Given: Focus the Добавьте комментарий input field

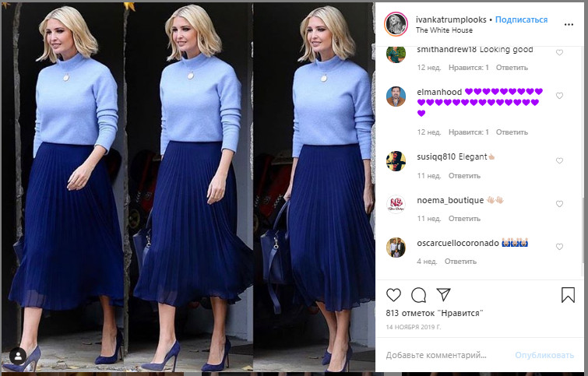Looking at the screenshot, I should pos(446,355).
